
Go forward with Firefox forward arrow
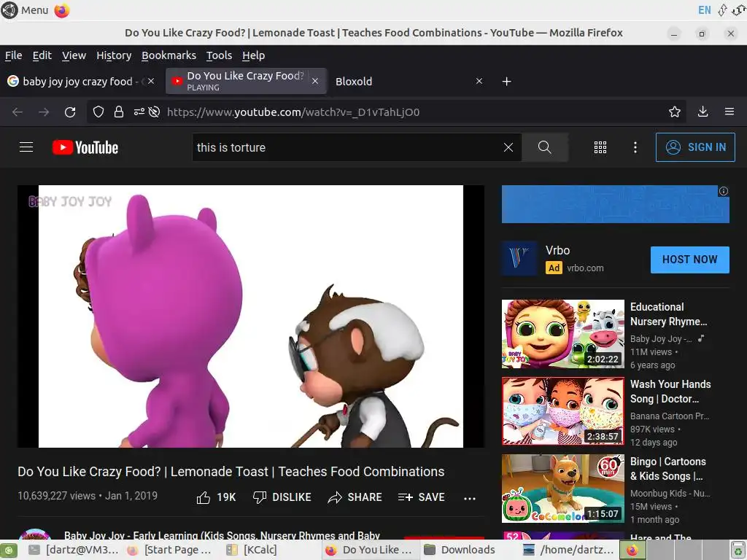pyautogui.click(x=44, y=112)
